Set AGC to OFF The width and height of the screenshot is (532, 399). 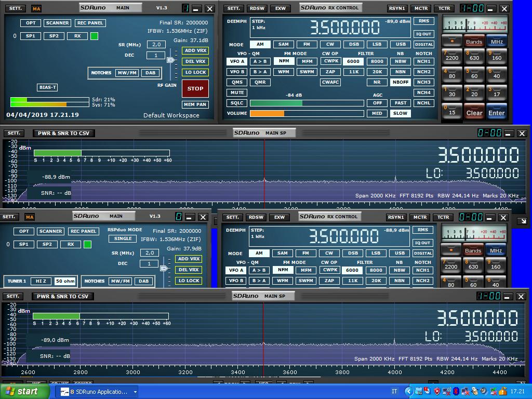(377, 103)
